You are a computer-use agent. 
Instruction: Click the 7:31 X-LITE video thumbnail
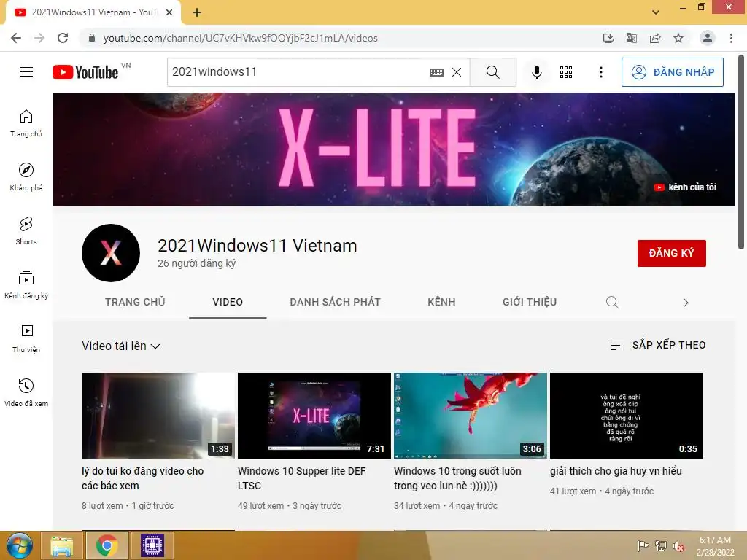tap(314, 416)
